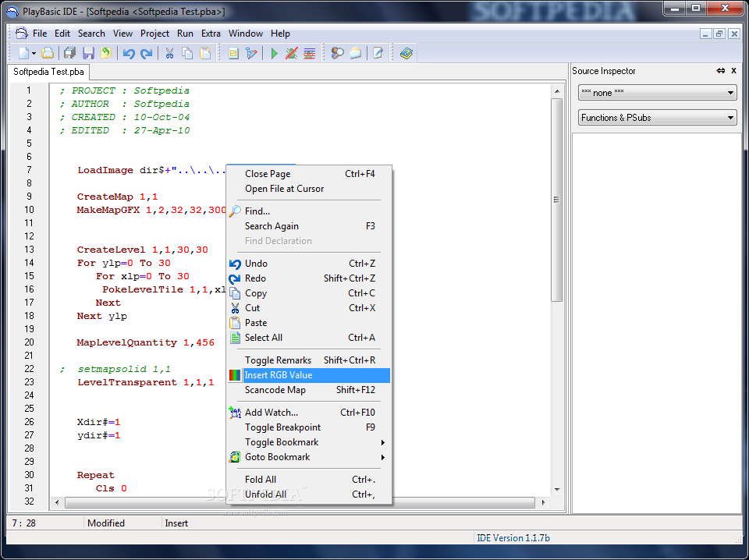The width and height of the screenshot is (749, 560).
Task: Click the yellow project note toolbar icon
Action: click(233, 54)
